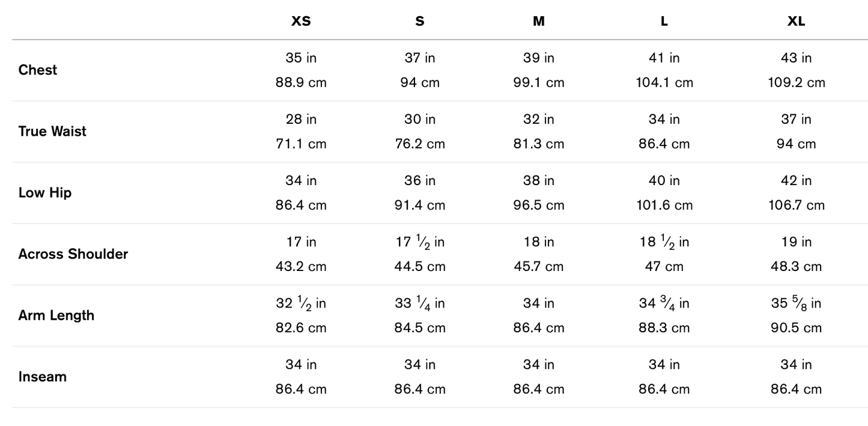Select the 81.3 cm waist value for M
The image size is (868, 426).
pyautogui.click(x=538, y=144)
